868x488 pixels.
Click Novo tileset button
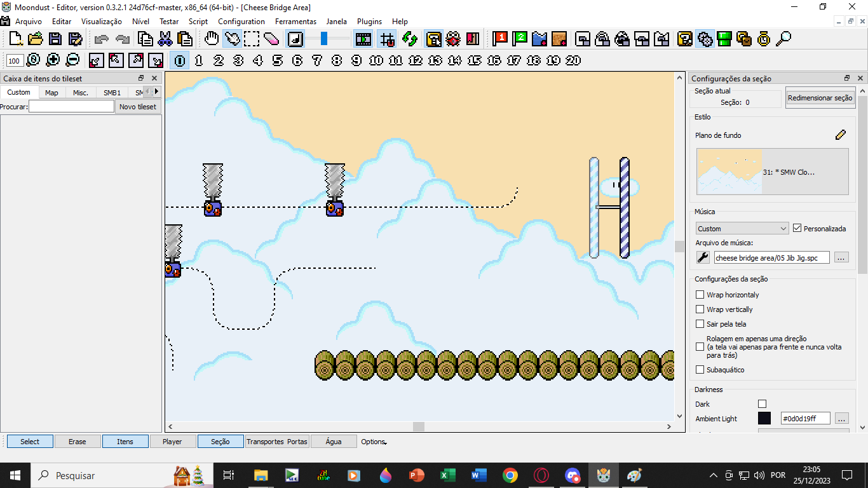pos(137,107)
